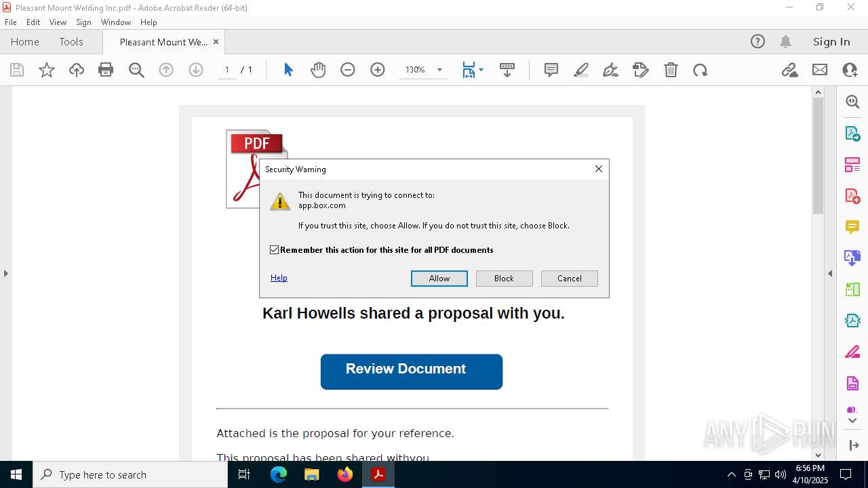This screenshot has width=868, height=488.
Task: Click the Review Document button
Action: [x=412, y=371]
